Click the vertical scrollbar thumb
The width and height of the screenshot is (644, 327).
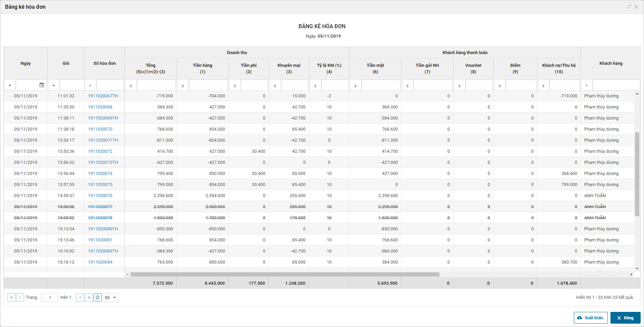pos(637,174)
